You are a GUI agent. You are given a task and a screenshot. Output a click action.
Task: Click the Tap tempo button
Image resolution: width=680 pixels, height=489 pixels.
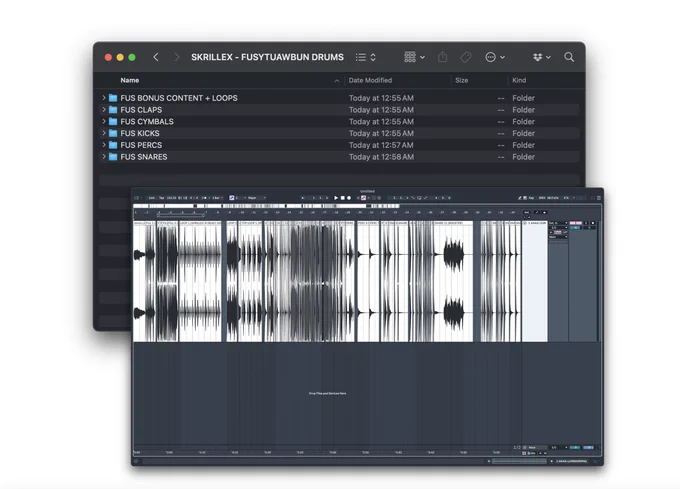pyautogui.click(x=161, y=198)
